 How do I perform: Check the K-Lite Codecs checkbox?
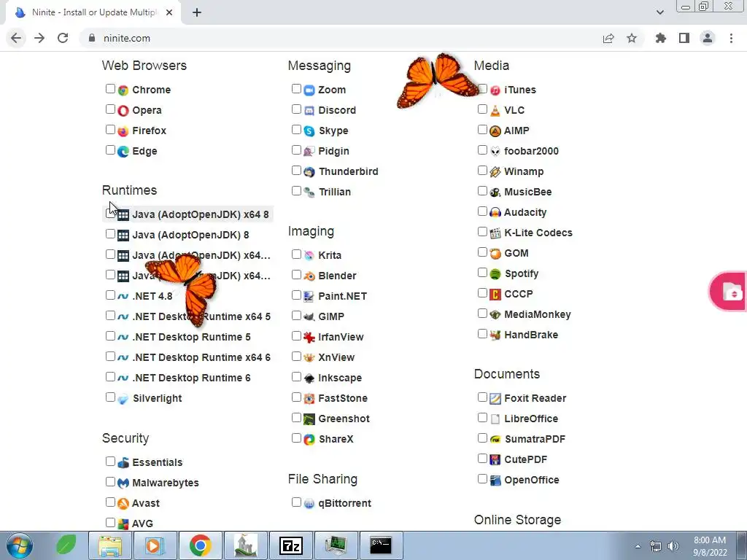click(483, 231)
